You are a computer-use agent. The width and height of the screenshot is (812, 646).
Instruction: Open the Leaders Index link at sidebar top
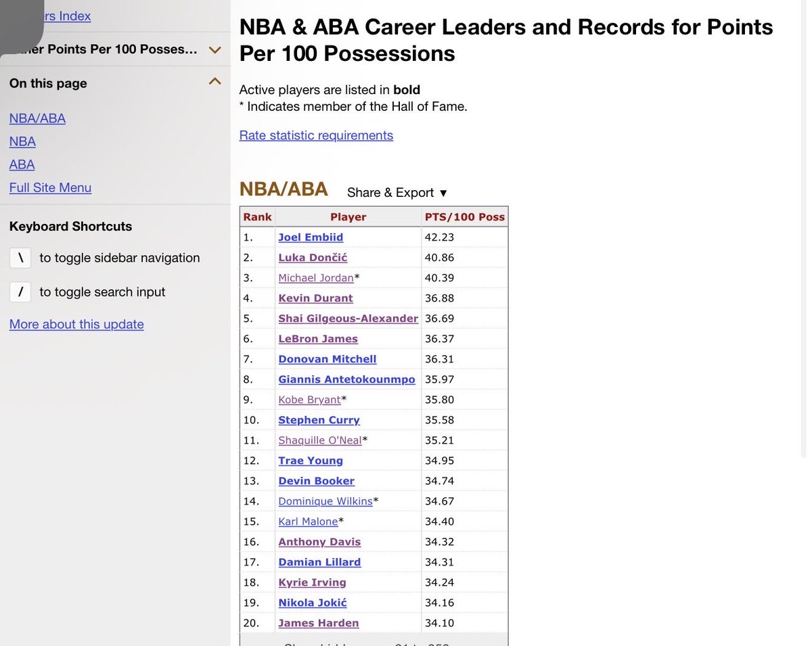pos(68,16)
